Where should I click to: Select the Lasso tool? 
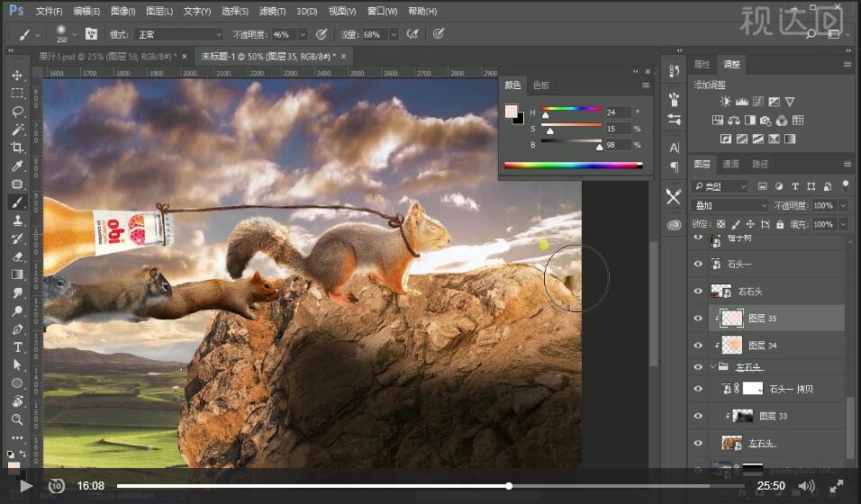coord(17,112)
